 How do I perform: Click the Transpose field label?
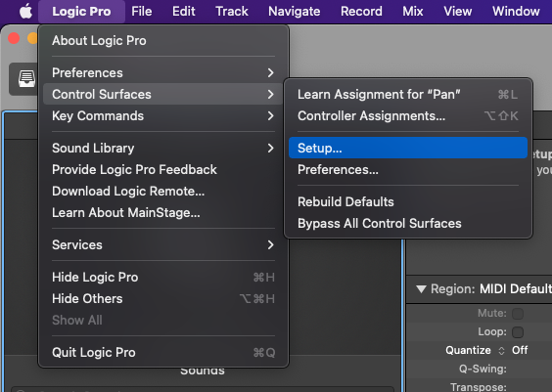(478, 387)
